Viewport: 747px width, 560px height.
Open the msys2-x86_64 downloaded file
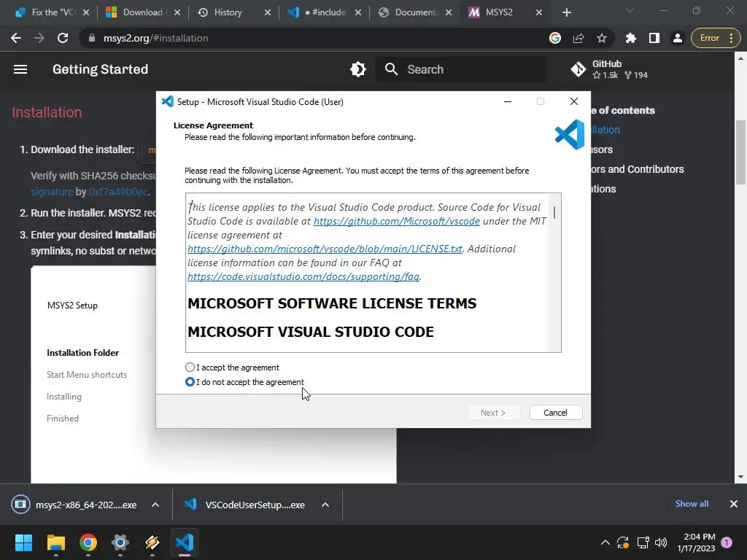click(x=76, y=505)
